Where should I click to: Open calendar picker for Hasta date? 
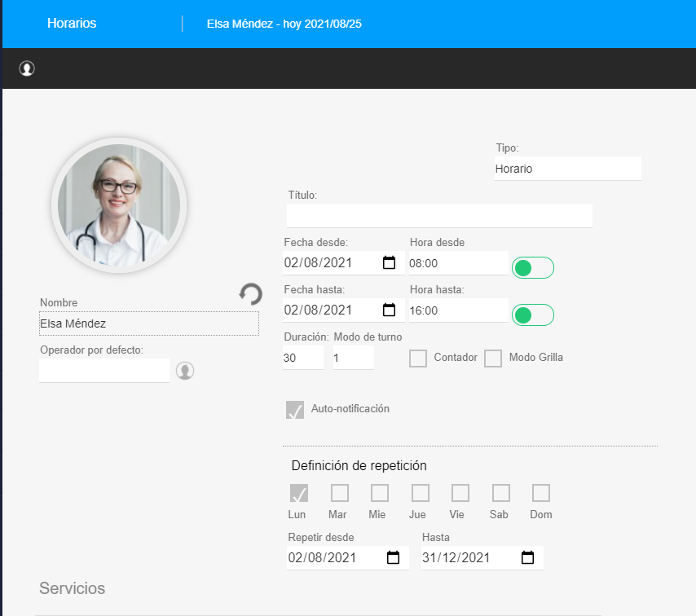(x=527, y=557)
